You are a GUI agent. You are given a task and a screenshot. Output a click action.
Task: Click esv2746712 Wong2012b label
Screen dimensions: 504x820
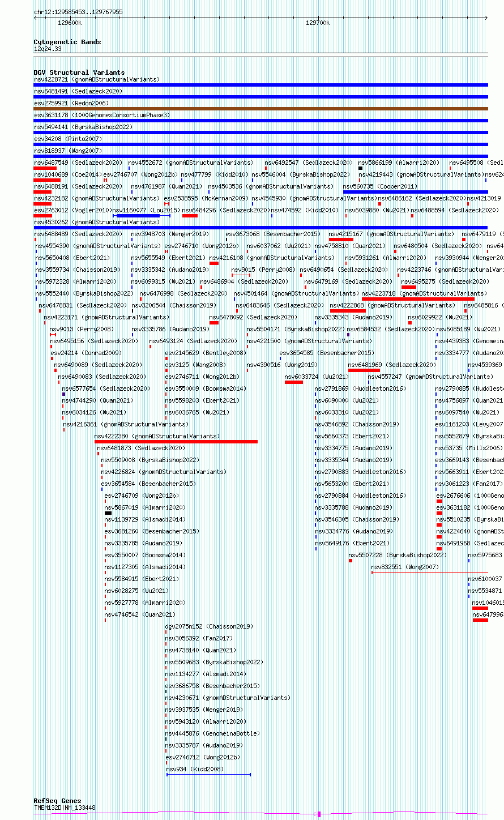202,757
